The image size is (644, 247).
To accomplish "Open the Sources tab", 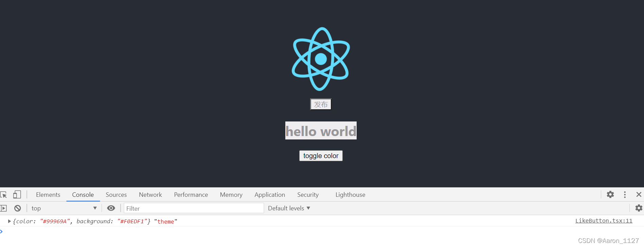I will pyautogui.click(x=116, y=194).
